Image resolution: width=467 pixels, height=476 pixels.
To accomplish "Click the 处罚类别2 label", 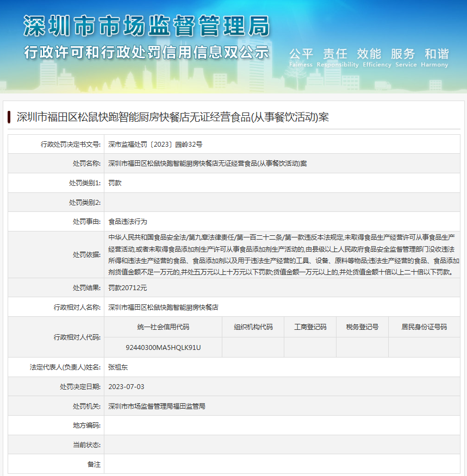I will click(x=85, y=203).
